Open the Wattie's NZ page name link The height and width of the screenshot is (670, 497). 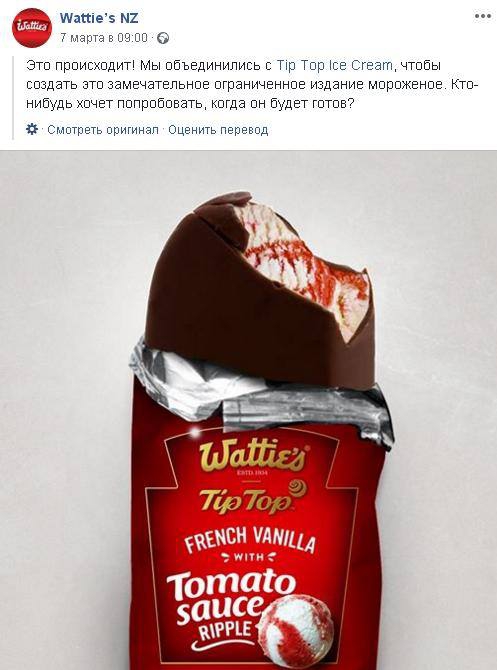click(99, 18)
